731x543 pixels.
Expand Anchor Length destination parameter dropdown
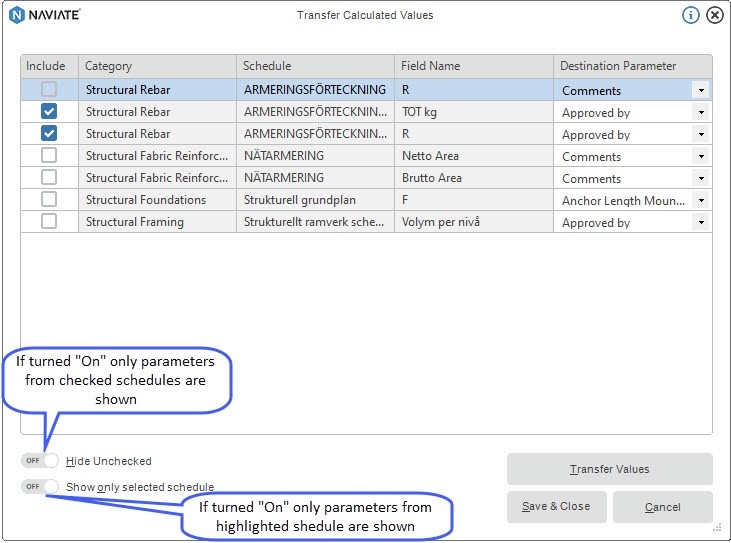701,200
